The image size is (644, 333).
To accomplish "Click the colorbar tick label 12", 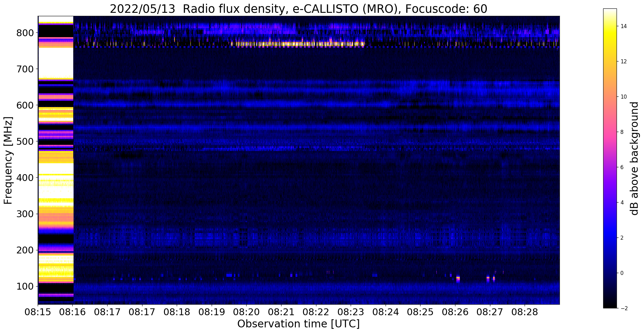I will click(x=624, y=61).
